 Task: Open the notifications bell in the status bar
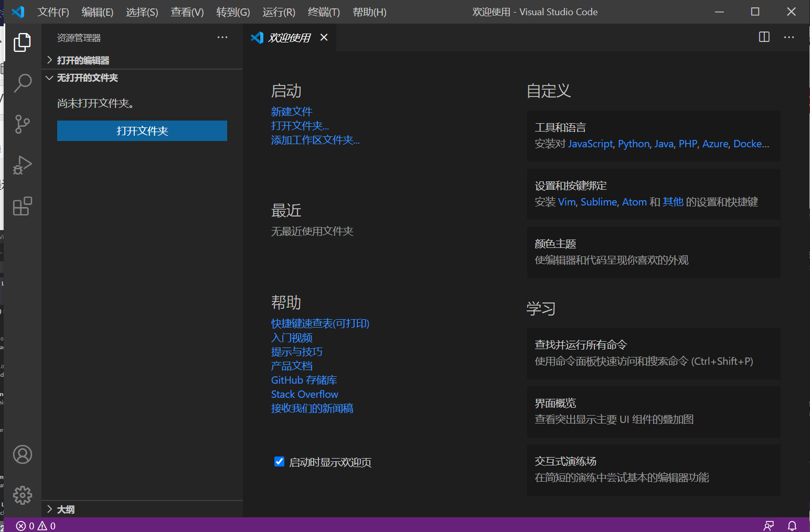point(792,526)
